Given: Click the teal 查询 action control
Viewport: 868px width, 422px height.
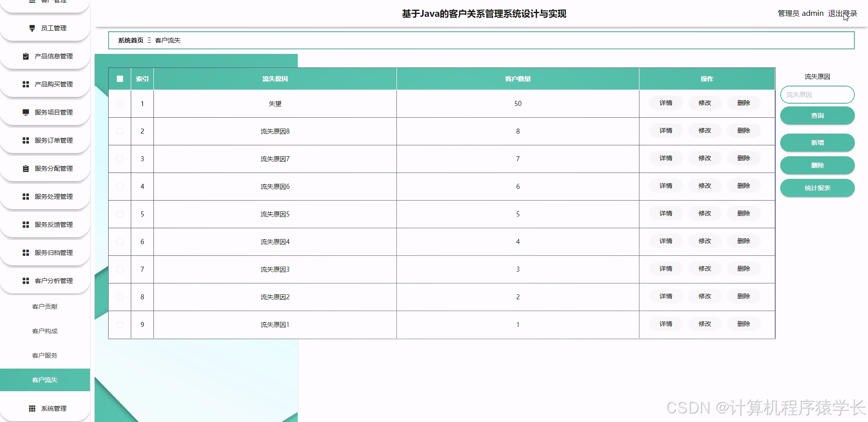Looking at the screenshot, I should click(816, 115).
